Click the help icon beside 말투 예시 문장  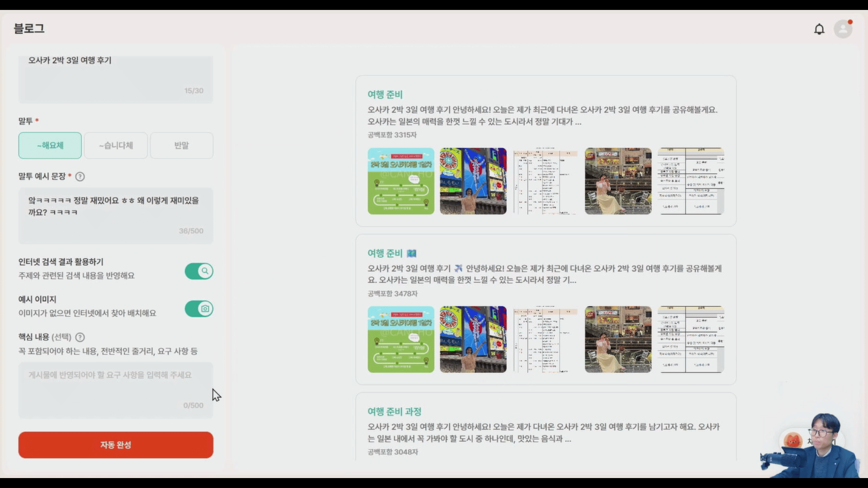click(80, 177)
